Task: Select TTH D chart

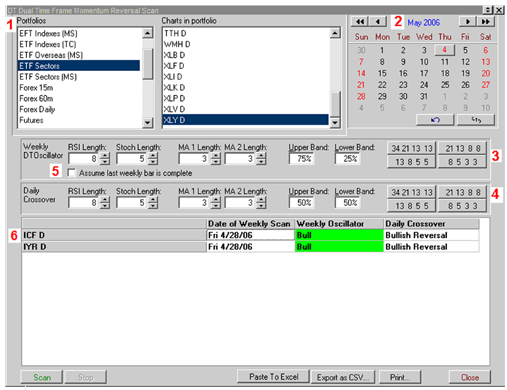Action: tap(246, 33)
